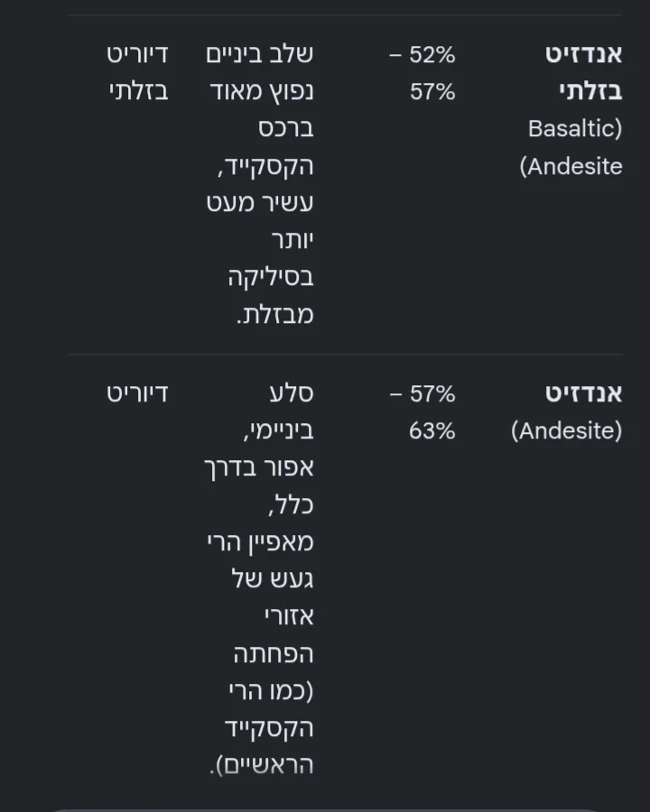
Task: Click the bold heading אנדזיט בזלתי
Action: tap(584, 73)
